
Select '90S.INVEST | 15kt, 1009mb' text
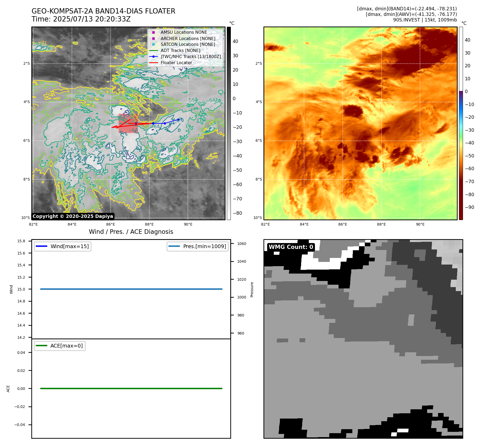(x=425, y=20)
